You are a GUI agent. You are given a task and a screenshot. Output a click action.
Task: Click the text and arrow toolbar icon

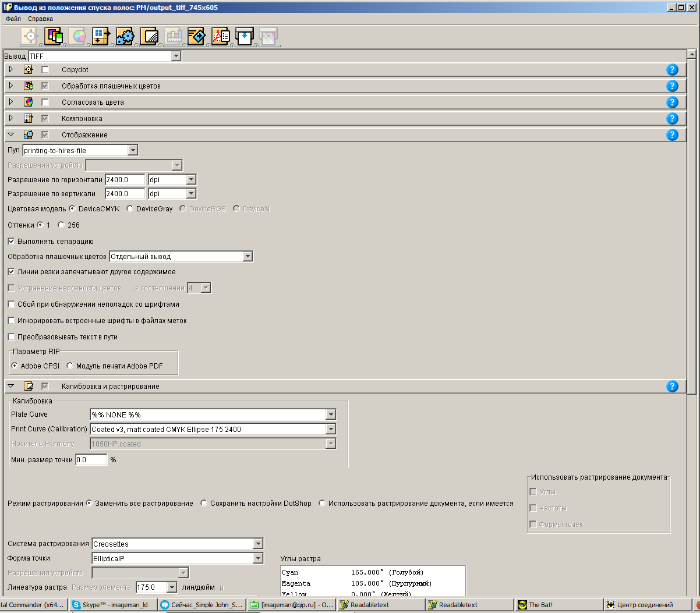coord(197,36)
